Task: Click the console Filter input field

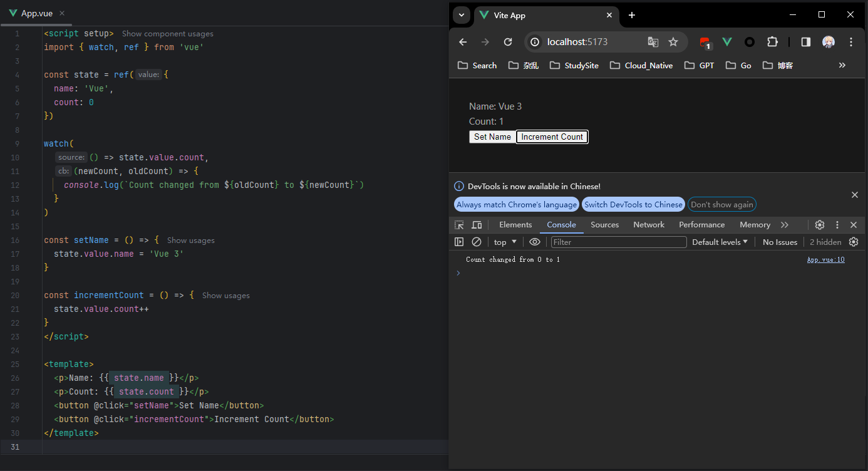Action: click(x=619, y=242)
